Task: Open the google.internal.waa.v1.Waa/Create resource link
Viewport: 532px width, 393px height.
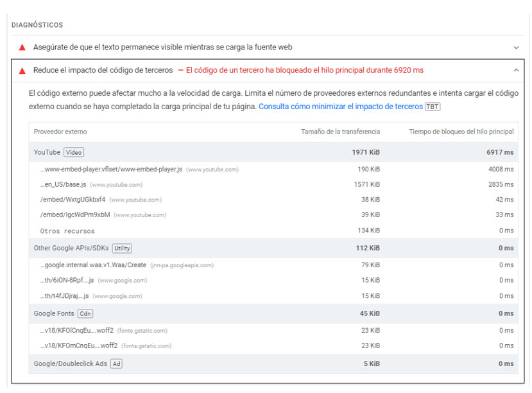Action: pyautogui.click(x=93, y=265)
